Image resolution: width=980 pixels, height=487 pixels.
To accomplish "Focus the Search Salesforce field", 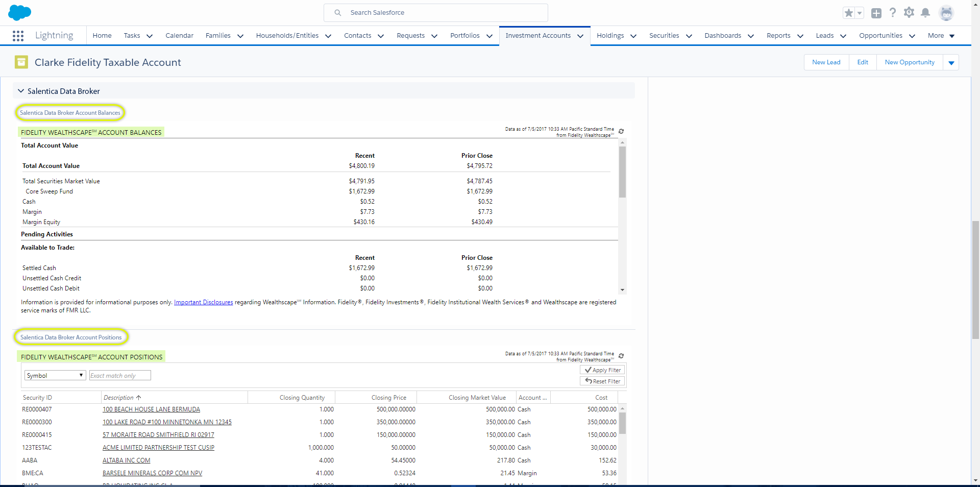I will (x=436, y=13).
